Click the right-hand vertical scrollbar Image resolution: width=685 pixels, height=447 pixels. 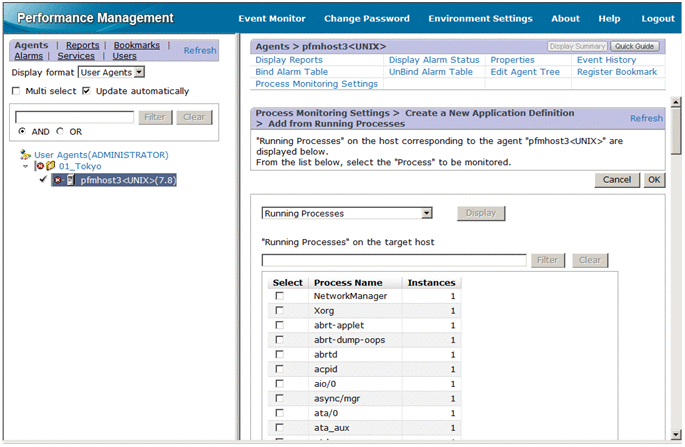tap(676, 270)
